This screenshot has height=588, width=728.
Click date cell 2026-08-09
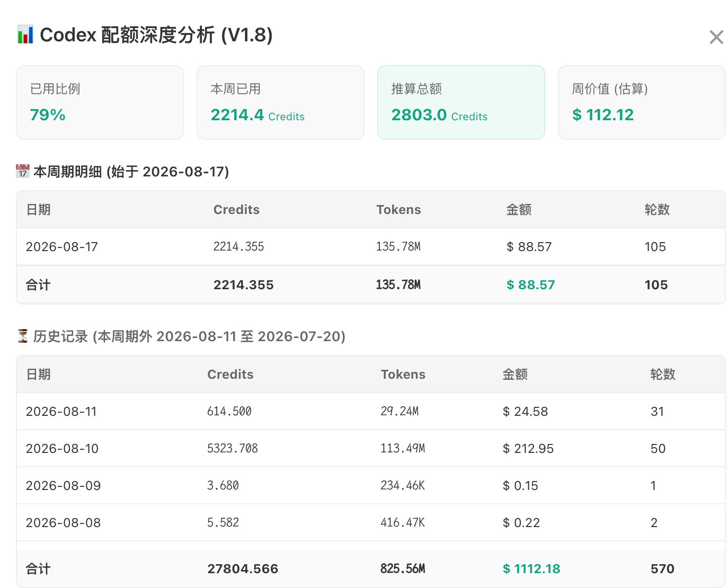coord(64,486)
